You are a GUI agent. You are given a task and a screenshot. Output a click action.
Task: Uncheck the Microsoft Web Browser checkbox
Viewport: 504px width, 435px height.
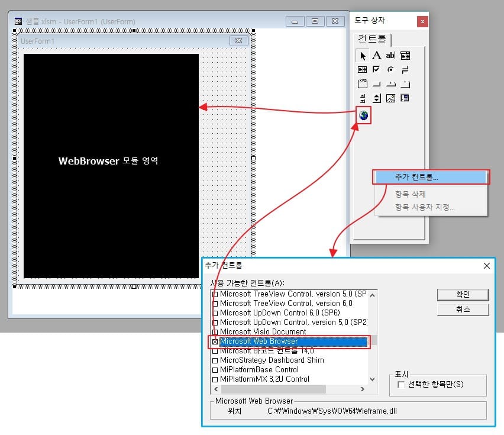point(215,341)
